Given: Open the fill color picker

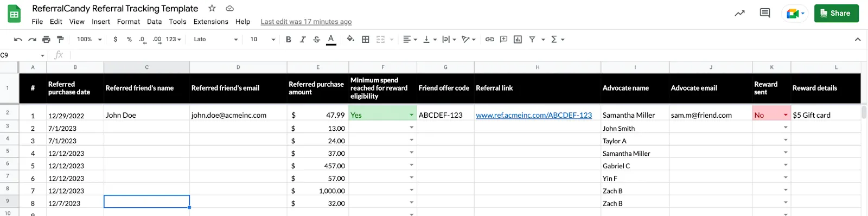Looking at the screenshot, I should [350, 39].
